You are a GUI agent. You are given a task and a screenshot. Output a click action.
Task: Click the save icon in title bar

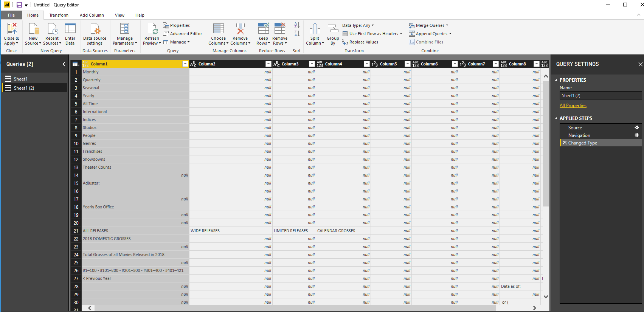click(x=19, y=5)
